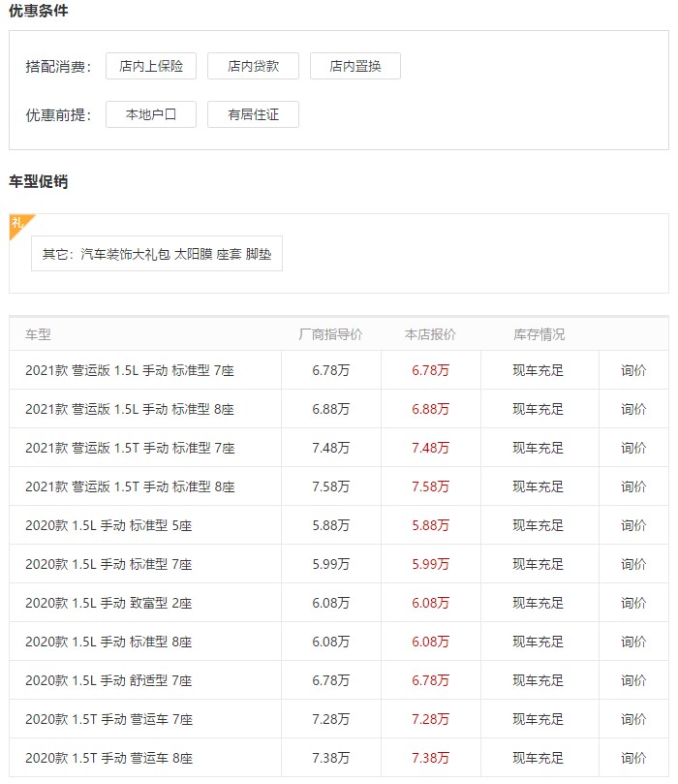Screen dimensions: 678x784
Task: Click 询价 for 2021款 营运版 1.5T 8座
Action: click(x=633, y=486)
